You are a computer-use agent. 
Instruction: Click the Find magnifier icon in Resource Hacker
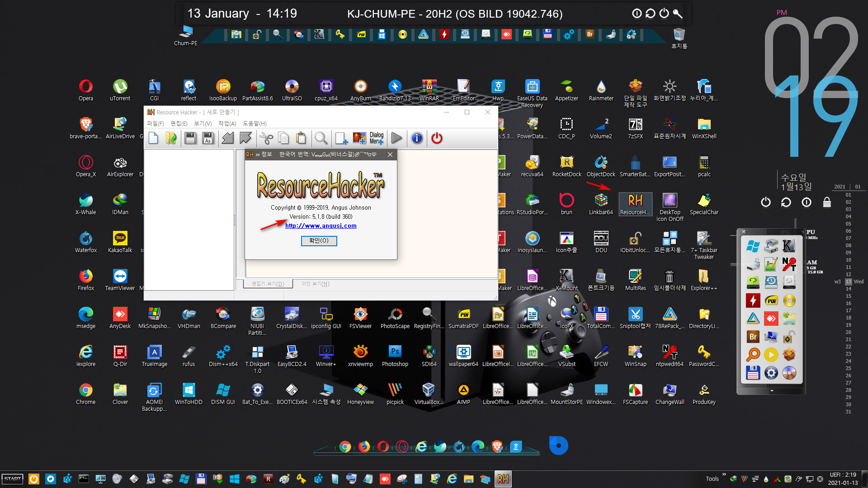321,138
